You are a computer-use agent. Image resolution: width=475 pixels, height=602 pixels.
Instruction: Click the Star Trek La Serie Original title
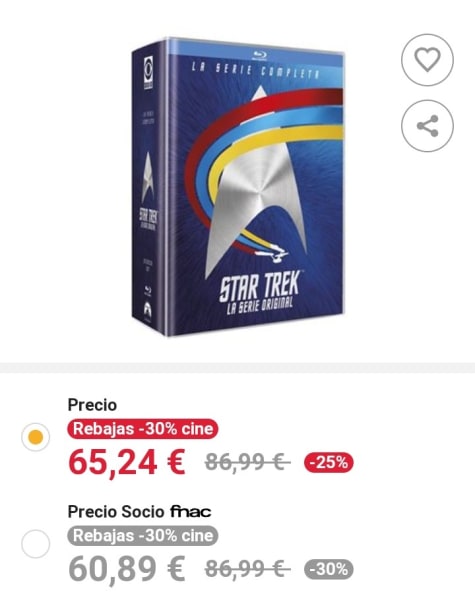click(259, 294)
